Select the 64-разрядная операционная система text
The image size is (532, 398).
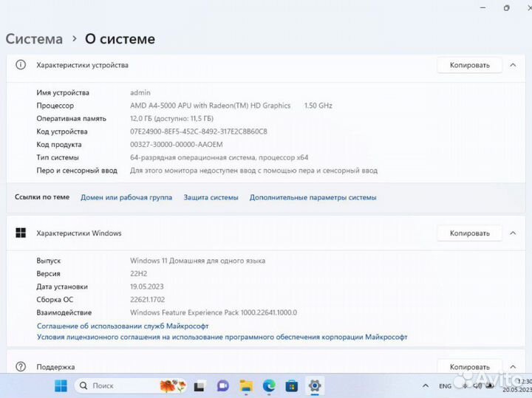coord(219,157)
